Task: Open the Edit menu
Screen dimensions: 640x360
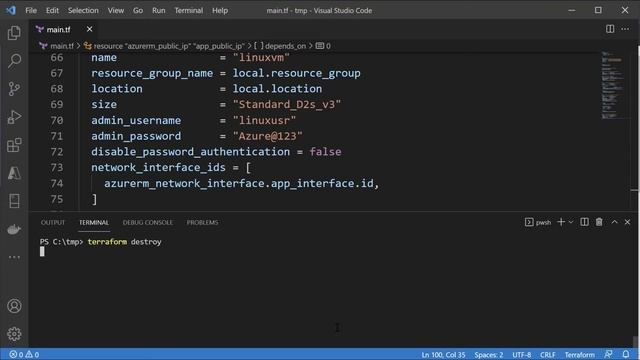Action: (52, 10)
